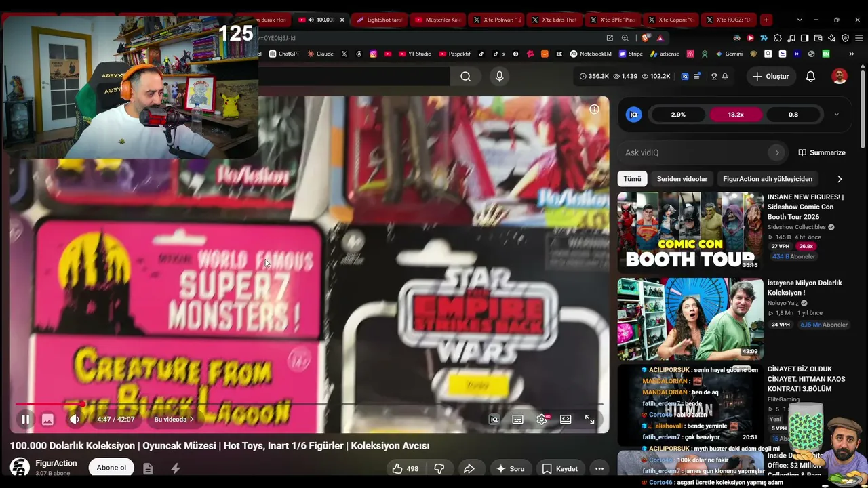Image resolution: width=868 pixels, height=488 pixels.
Task: Open FigurAction channel avatar
Action: [20, 468]
